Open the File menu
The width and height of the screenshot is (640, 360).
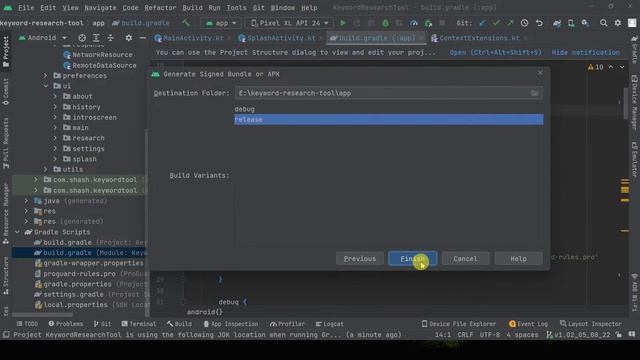click(26, 8)
